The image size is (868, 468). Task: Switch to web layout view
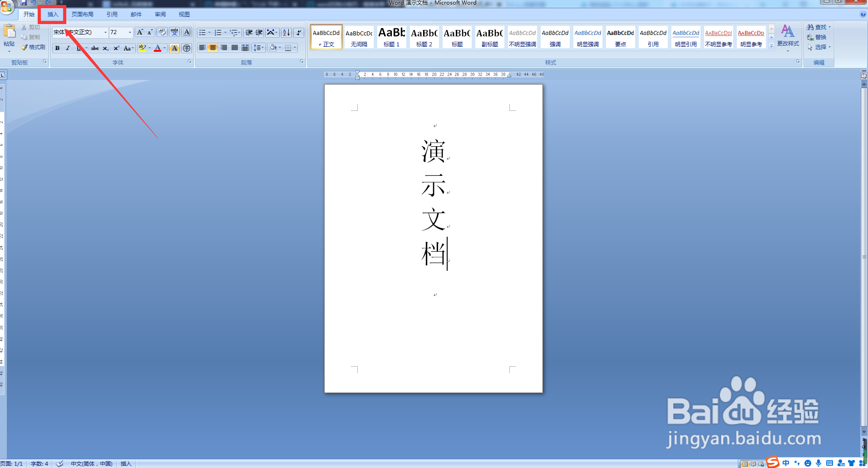click(x=761, y=464)
